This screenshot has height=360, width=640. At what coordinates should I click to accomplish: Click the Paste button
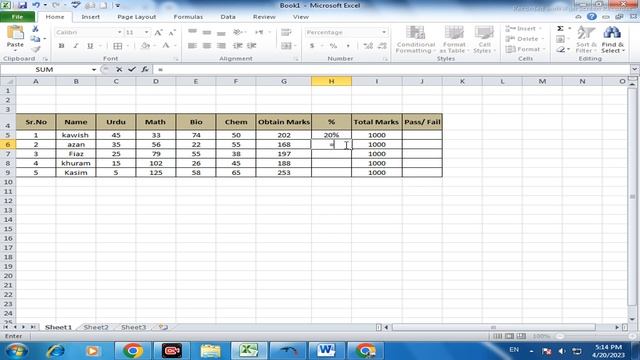coord(15,38)
